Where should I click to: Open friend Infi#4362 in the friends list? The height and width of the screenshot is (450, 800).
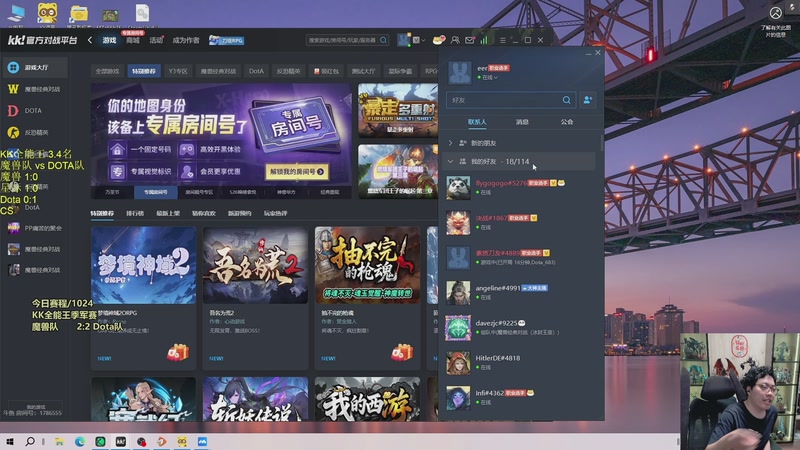tap(518, 397)
